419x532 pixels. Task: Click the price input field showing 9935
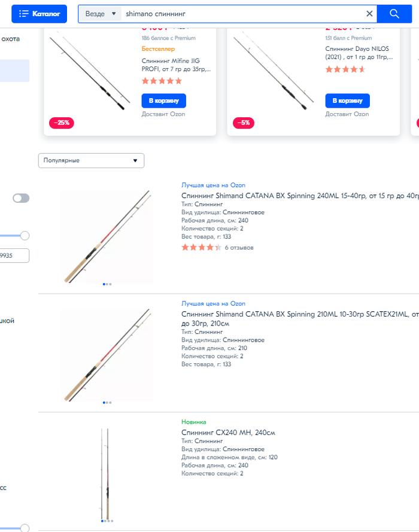click(x=14, y=256)
